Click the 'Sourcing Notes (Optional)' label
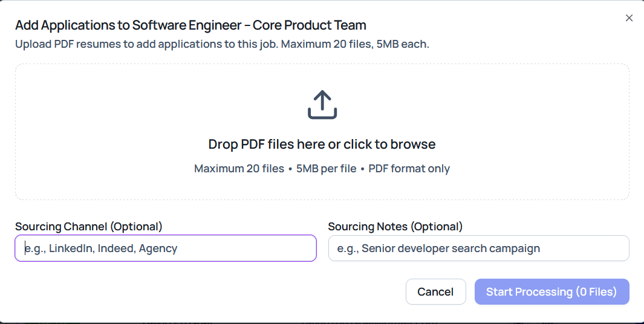The width and height of the screenshot is (644, 324). pos(395,227)
